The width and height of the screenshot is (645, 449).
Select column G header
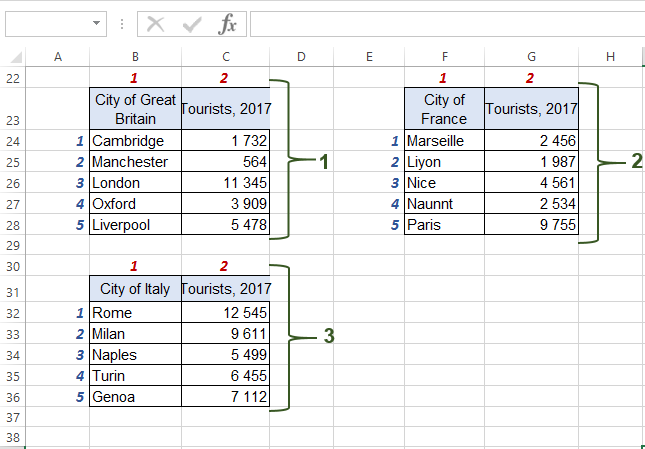coord(531,57)
